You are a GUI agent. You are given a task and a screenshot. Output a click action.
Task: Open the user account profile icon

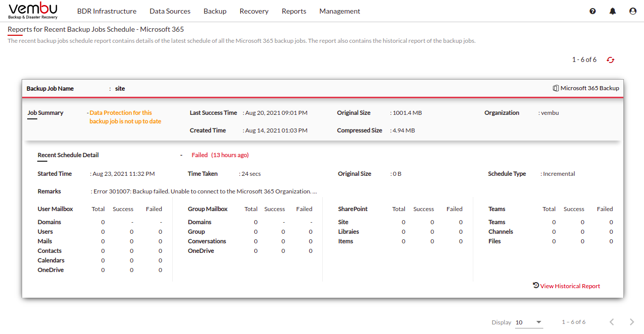pyautogui.click(x=633, y=11)
